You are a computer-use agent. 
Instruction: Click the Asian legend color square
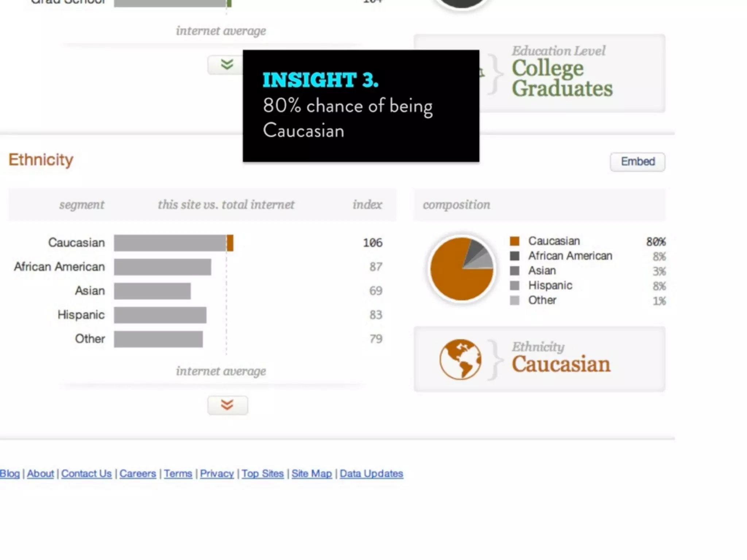click(514, 271)
